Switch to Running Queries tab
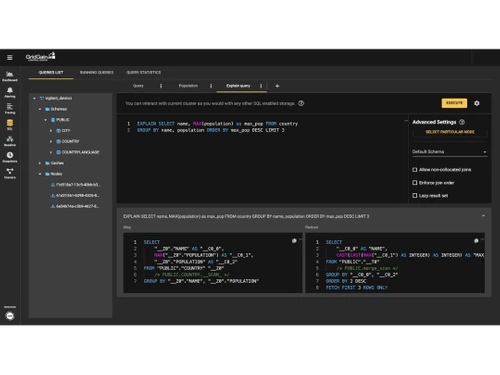Image resolution: width=500 pixels, height=375 pixels. click(x=97, y=72)
